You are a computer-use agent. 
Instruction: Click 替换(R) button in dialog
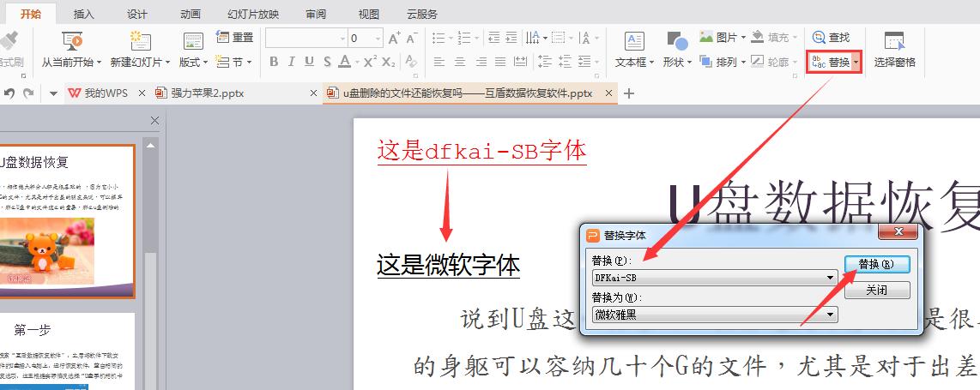tap(876, 264)
